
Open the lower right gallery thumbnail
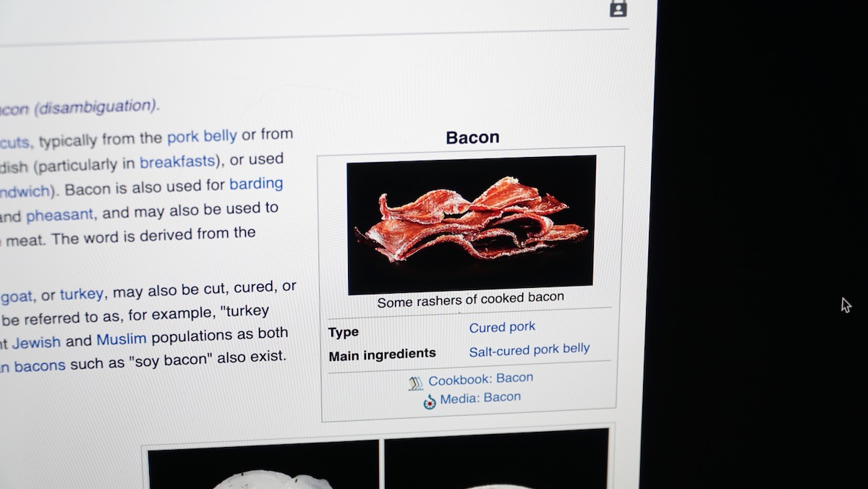pyautogui.click(x=496, y=459)
